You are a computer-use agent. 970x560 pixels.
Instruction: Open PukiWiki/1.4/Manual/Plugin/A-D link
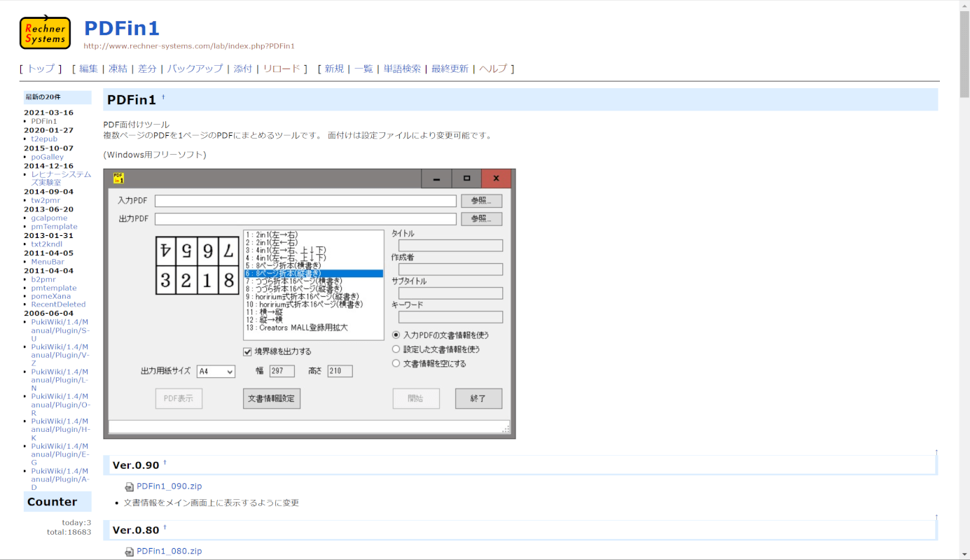point(60,479)
